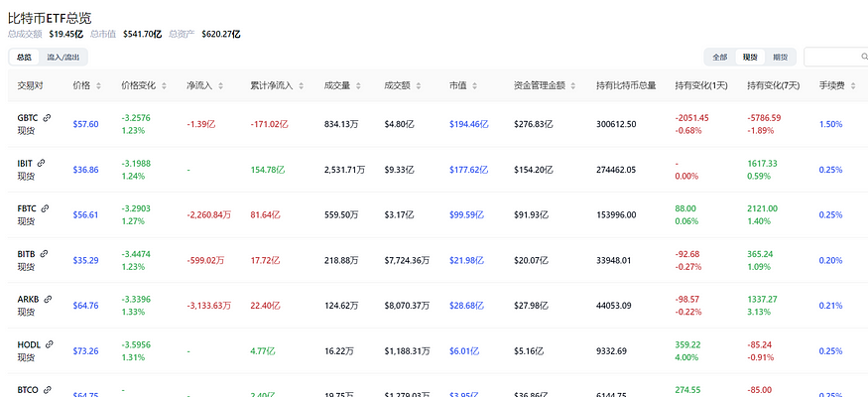Open the link icon next to FBTC
Screen dimensions: 868x397
click(x=46, y=208)
